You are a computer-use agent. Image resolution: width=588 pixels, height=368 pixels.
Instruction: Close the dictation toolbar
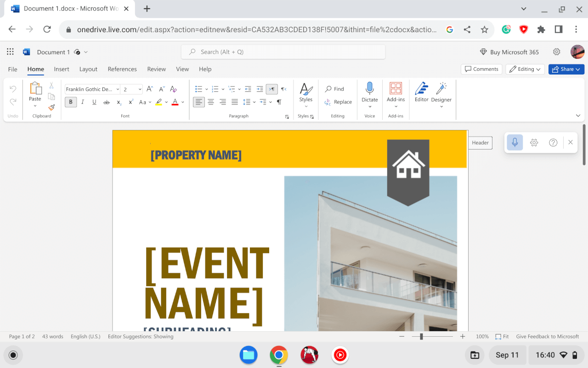pyautogui.click(x=571, y=143)
